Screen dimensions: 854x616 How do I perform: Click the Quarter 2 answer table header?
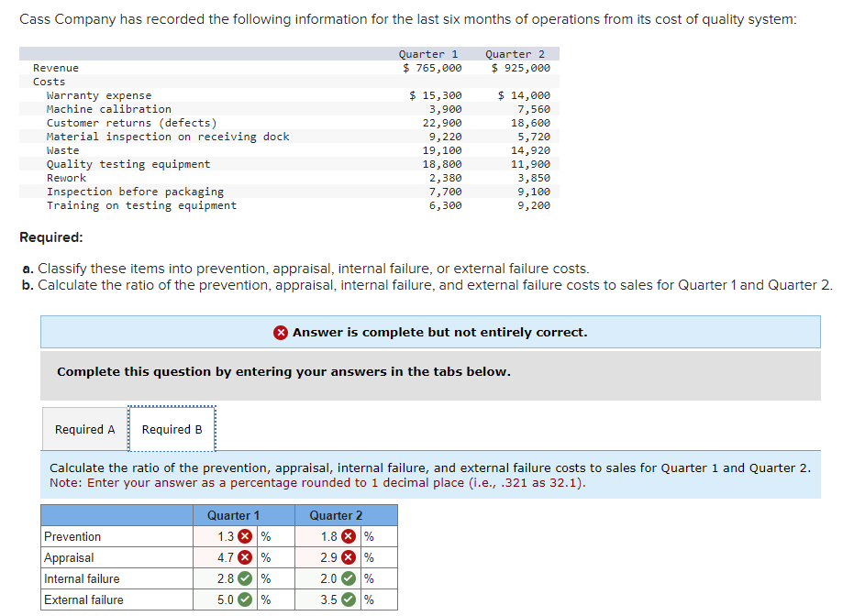tap(347, 515)
